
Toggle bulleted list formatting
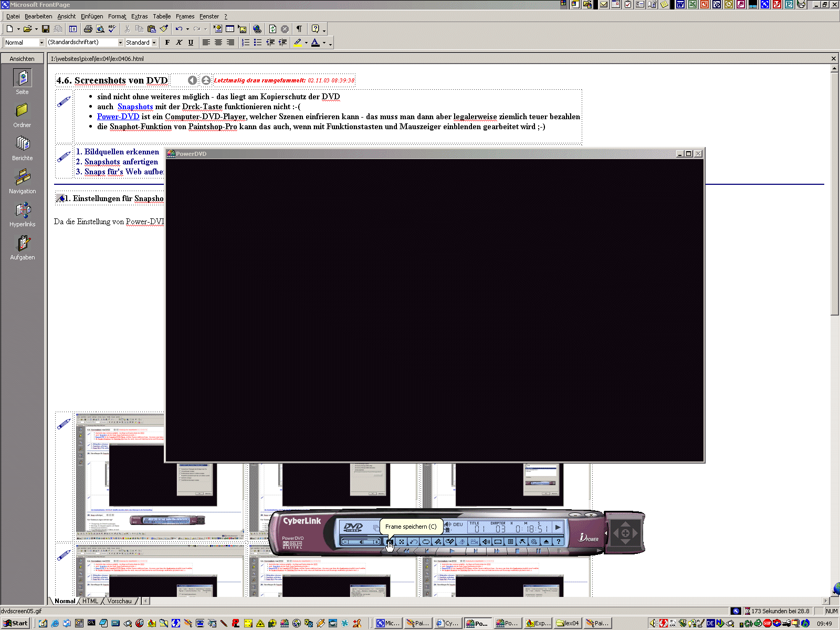point(258,43)
